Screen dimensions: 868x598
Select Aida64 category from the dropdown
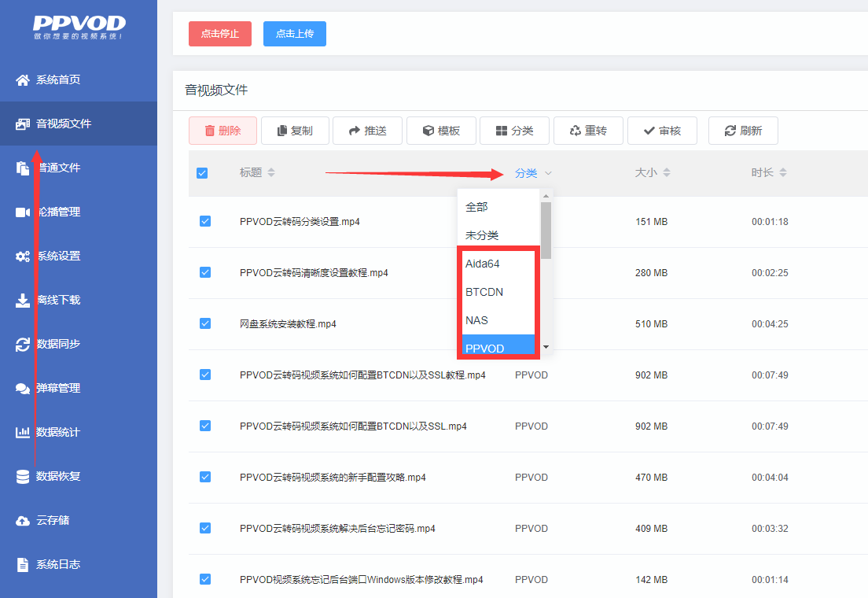pyautogui.click(x=498, y=264)
